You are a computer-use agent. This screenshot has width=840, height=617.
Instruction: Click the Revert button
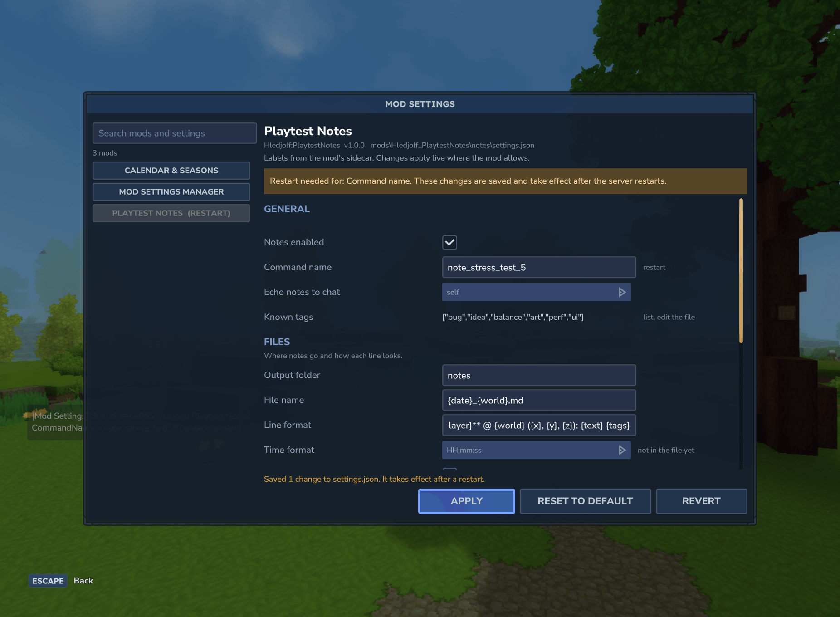[701, 501]
